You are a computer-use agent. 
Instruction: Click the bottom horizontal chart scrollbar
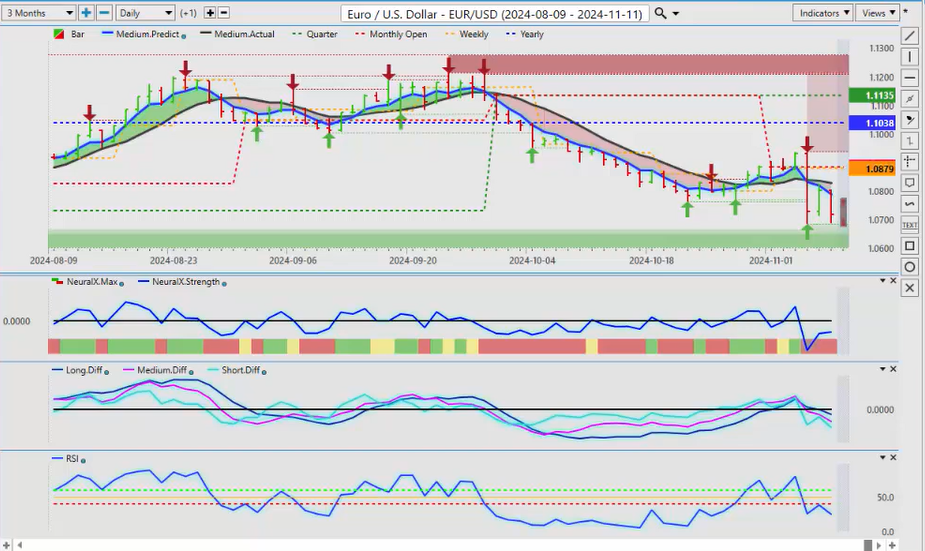(x=450, y=545)
